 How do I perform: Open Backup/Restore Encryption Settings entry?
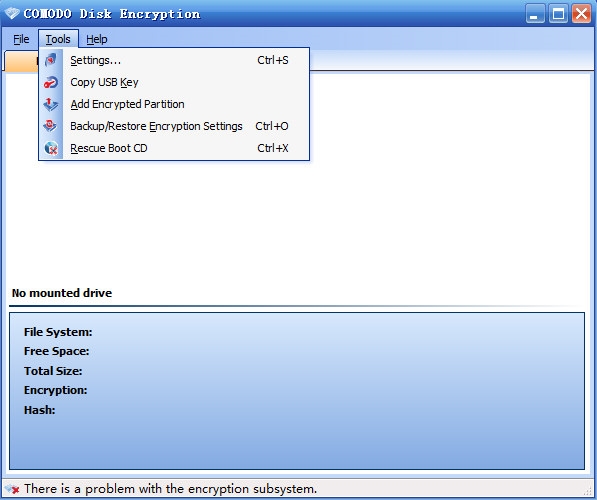click(x=174, y=126)
